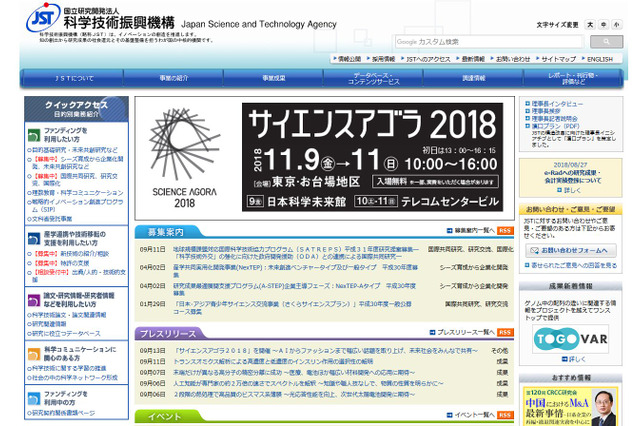Open the 採用情報 header link
This screenshot has height=426, width=640.
(383, 59)
